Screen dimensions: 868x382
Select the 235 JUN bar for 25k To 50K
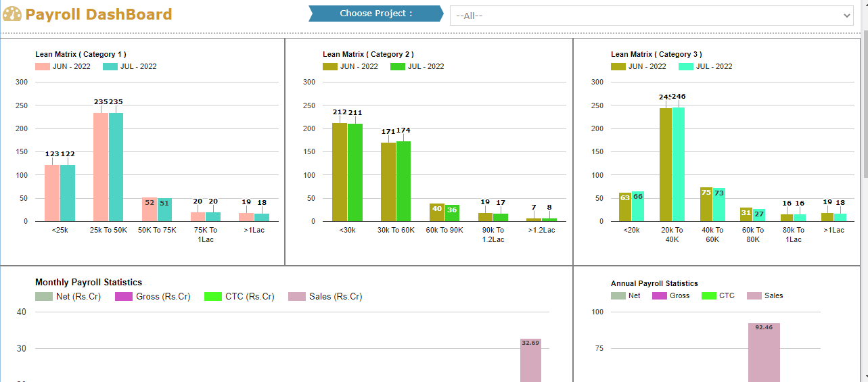101,167
